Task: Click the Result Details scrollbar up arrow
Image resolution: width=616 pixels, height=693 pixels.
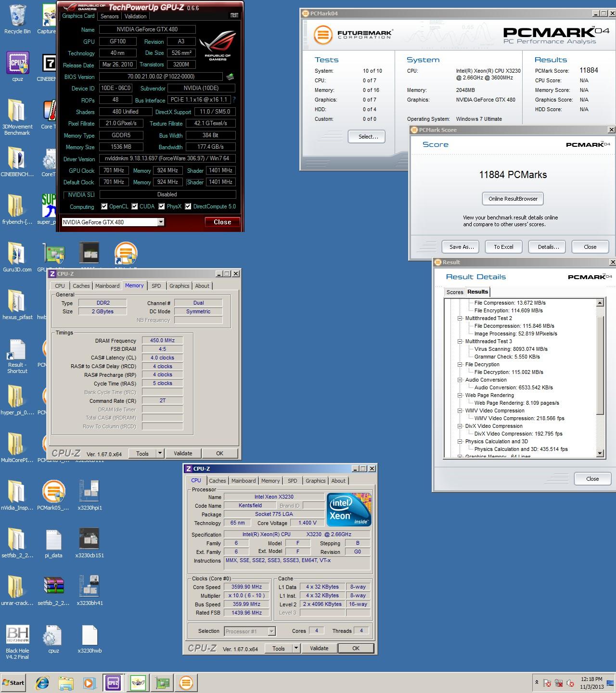Action: (x=600, y=303)
